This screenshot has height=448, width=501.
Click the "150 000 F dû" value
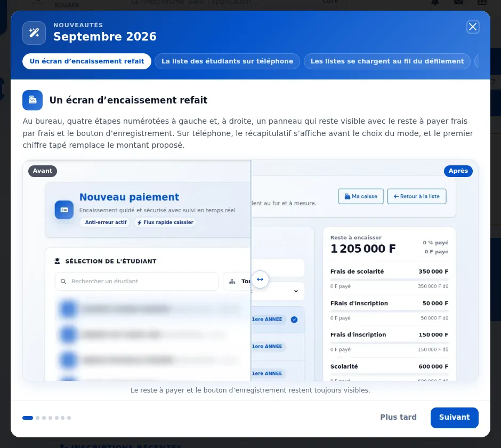coord(433,349)
